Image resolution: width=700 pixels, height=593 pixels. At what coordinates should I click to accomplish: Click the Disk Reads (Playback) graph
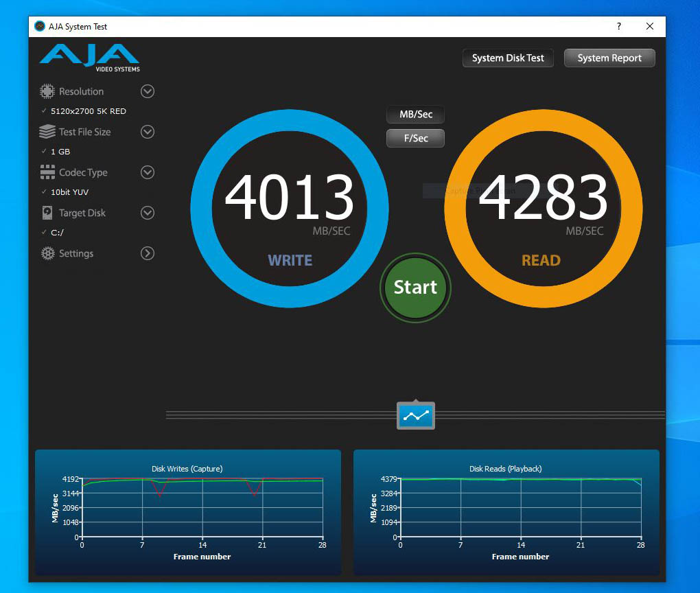[x=506, y=512]
